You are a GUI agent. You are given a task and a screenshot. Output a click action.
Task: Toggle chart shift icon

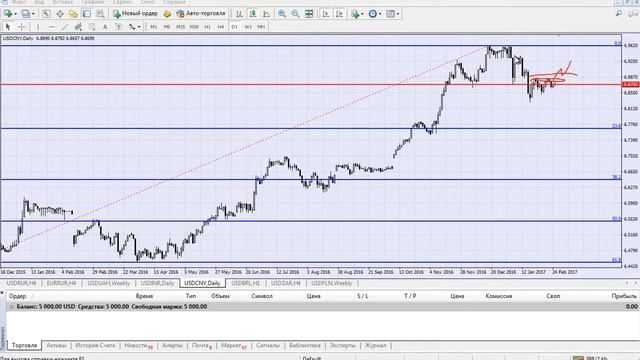[339, 14]
